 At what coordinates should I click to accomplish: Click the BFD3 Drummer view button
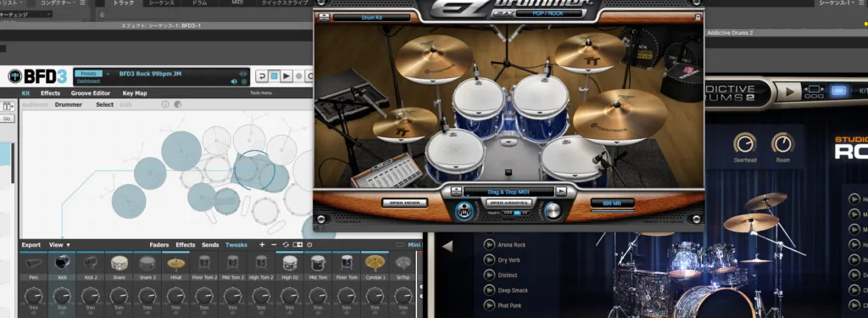68,104
